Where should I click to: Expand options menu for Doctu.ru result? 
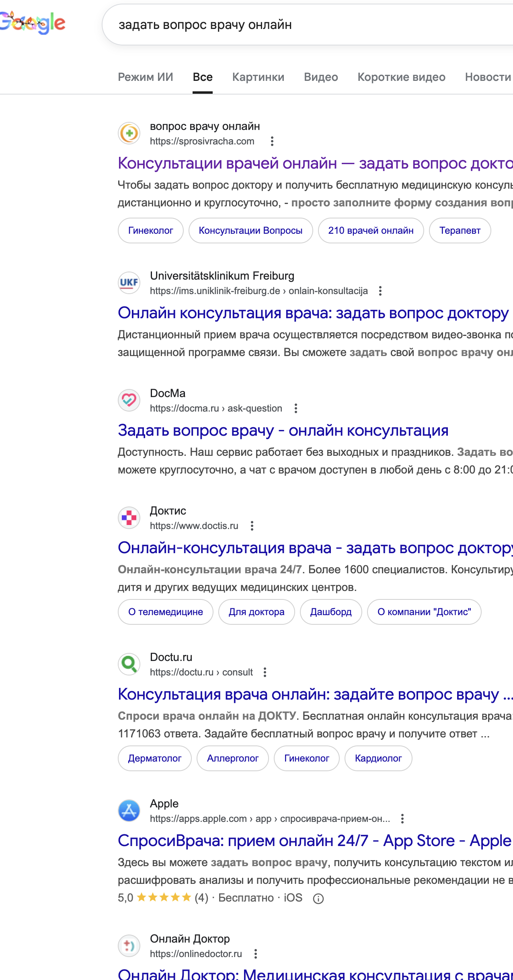tap(265, 672)
